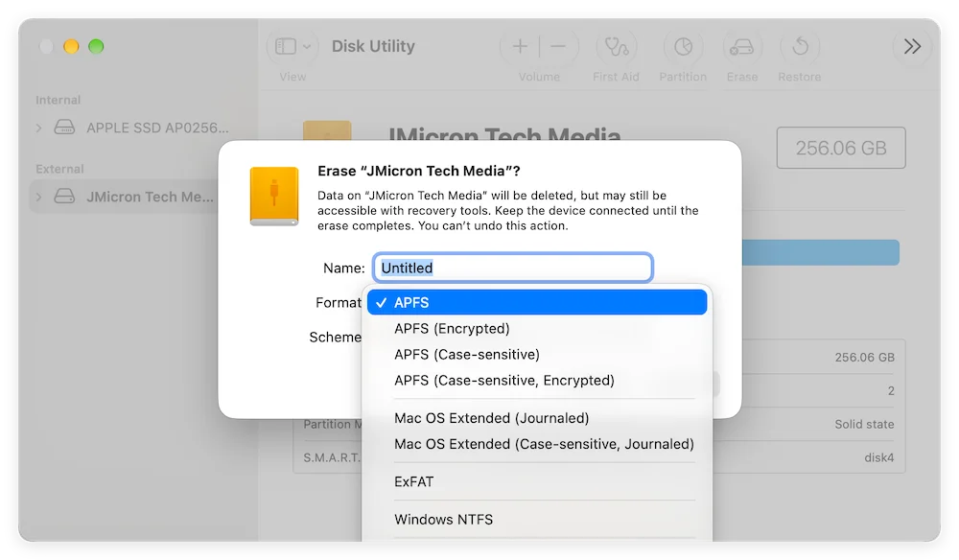Click the Restore toolbar icon

click(800, 46)
